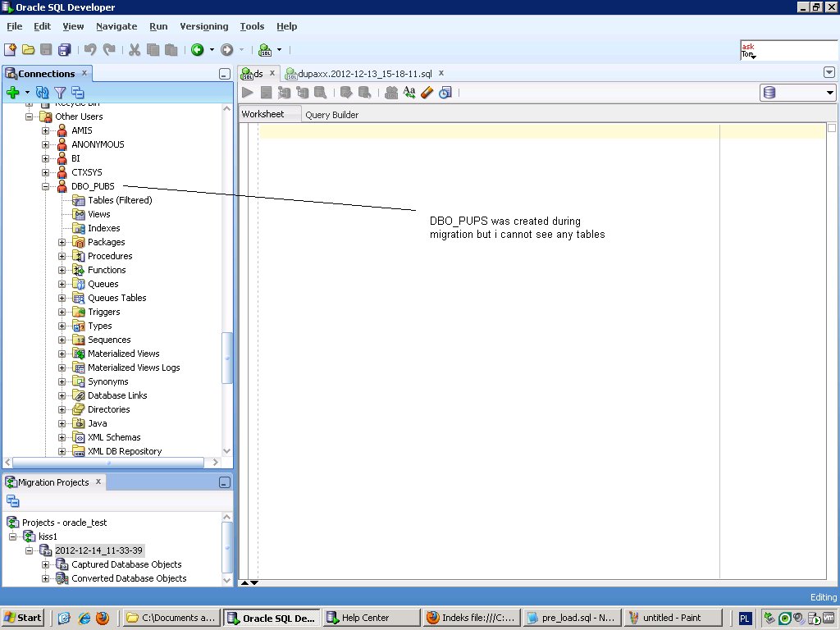This screenshot has width=840, height=630.
Task: Click the Redo arrow icon
Action: [109, 50]
